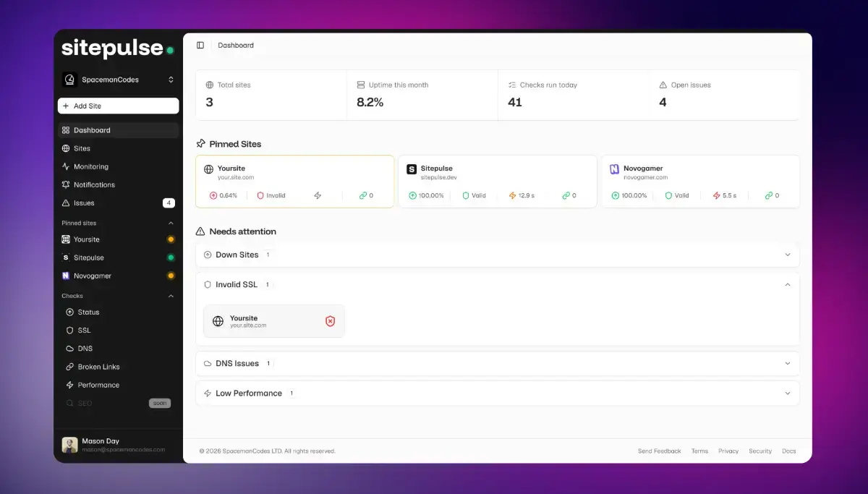Image resolution: width=868 pixels, height=494 pixels.
Task: Open Issues in the sidebar
Action: coord(119,203)
